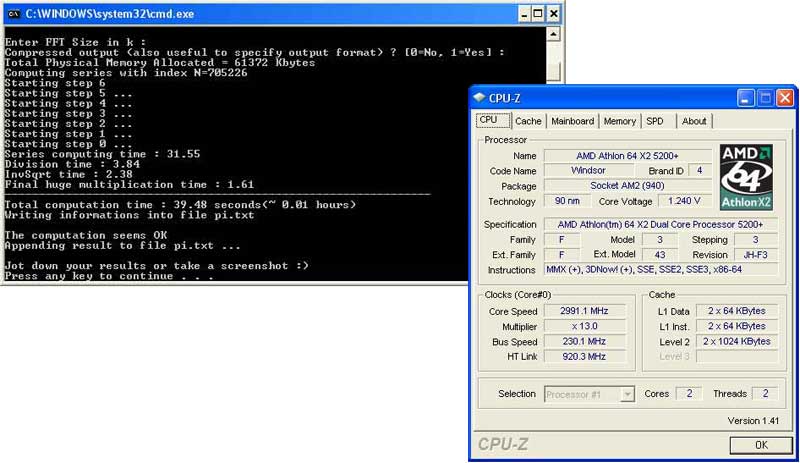Image resolution: width=800 pixels, height=463 pixels.
Task: Click the processor name field AMD Athlon 64 X2 5200+
Action: tap(627, 156)
